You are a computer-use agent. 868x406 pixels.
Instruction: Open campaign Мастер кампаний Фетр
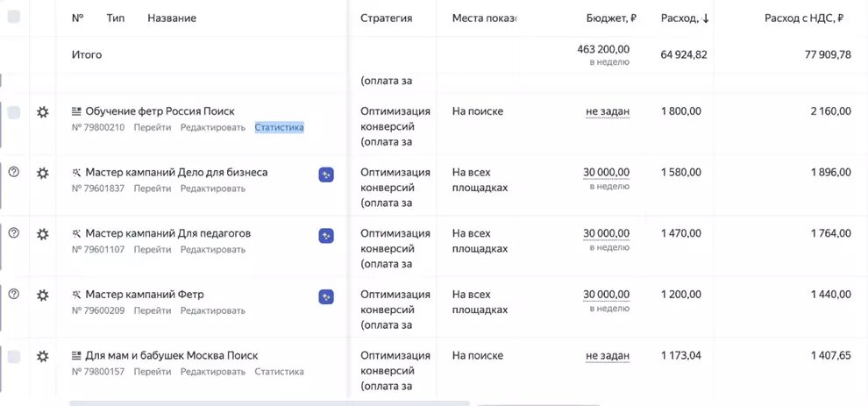[145, 294]
